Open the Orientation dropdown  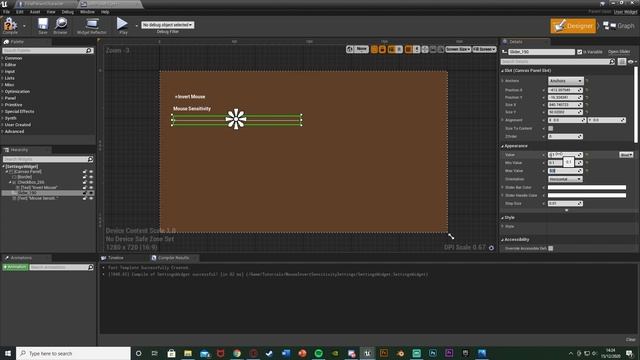pyautogui.click(x=565, y=179)
